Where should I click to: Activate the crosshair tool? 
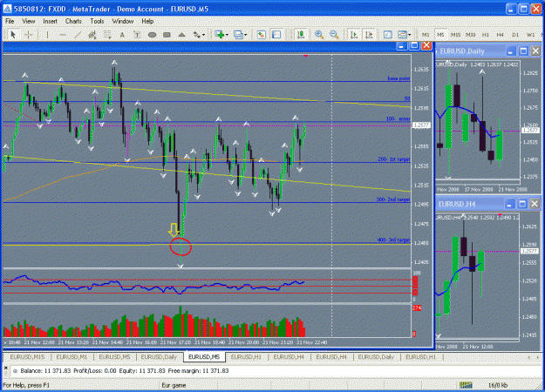pos(29,34)
